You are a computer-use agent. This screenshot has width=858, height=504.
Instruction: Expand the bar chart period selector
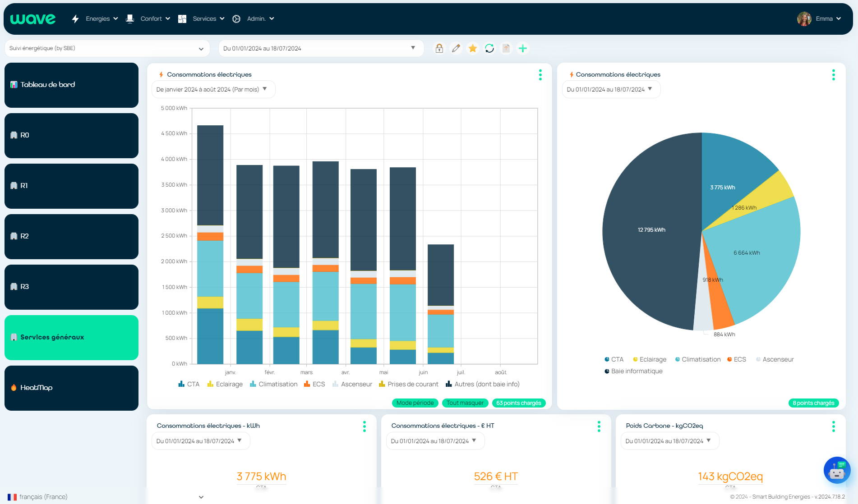pos(213,89)
